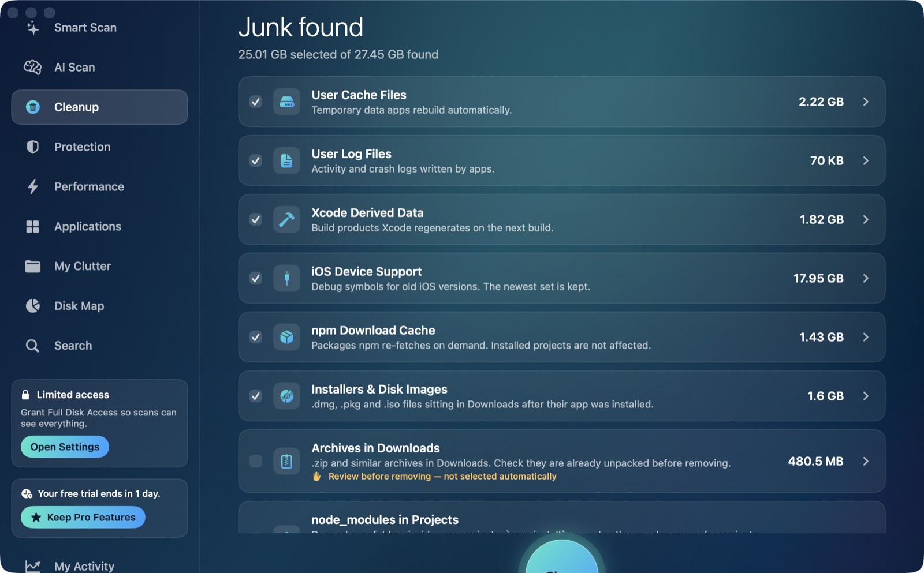Click the 1.82 GB size value
The height and width of the screenshot is (573, 924).
(822, 220)
